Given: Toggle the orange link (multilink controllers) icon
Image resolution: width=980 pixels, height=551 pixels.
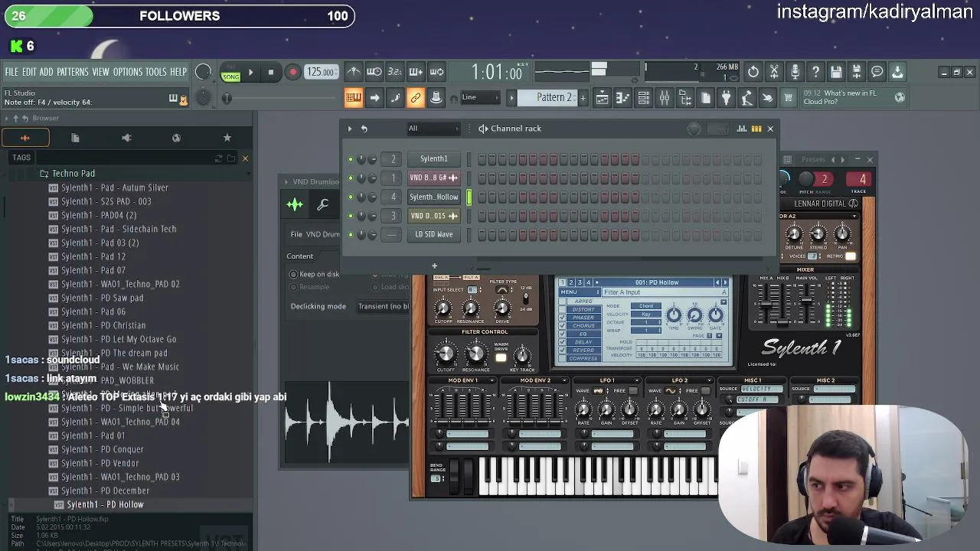Looking at the screenshot, I should [x=416, y=98].
